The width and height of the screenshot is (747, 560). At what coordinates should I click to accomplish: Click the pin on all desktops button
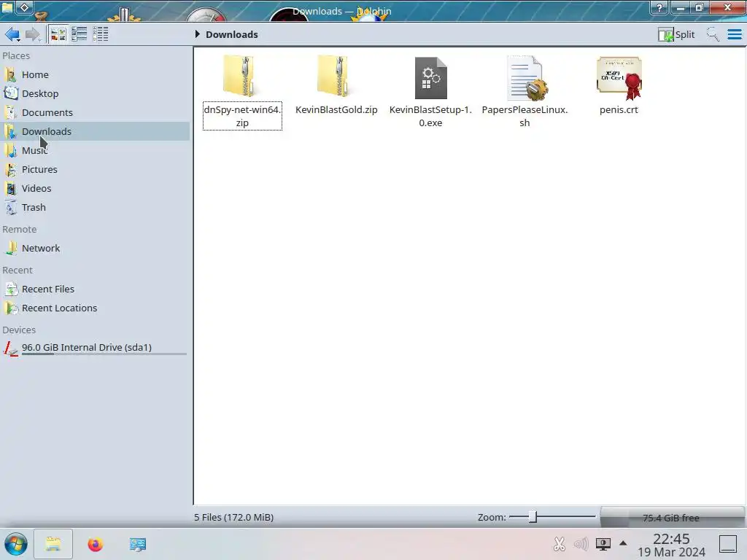coord(24,7)
